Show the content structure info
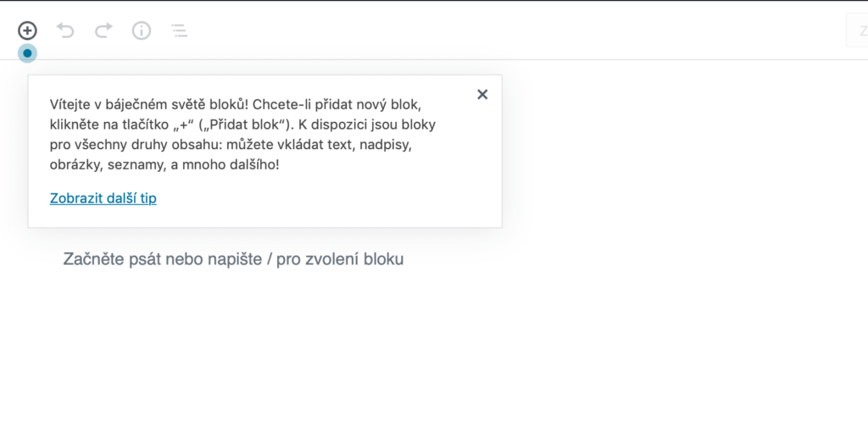The width and height of the screenshot is (868, 426). point(141,30)
